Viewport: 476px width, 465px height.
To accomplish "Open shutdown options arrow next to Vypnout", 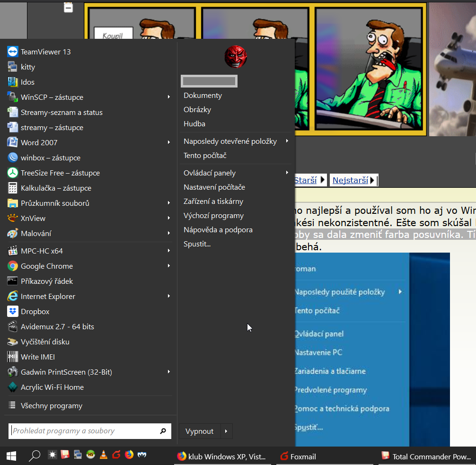I will click(x=226, y=431).
